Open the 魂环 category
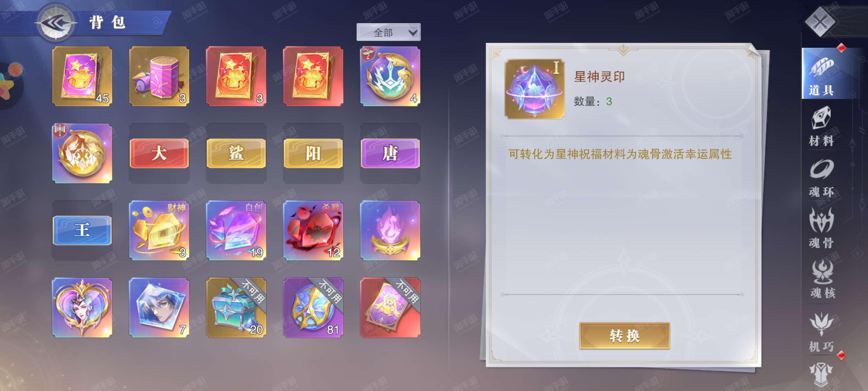 coord(821,178)
